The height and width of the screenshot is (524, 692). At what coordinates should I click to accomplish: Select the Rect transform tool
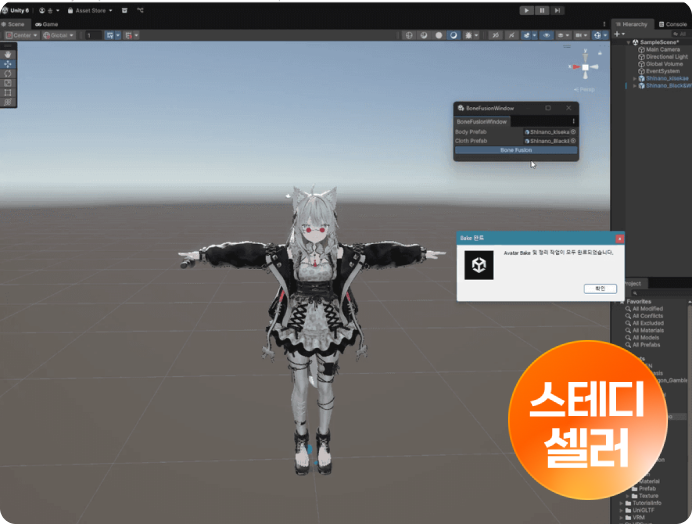point(9,92)
